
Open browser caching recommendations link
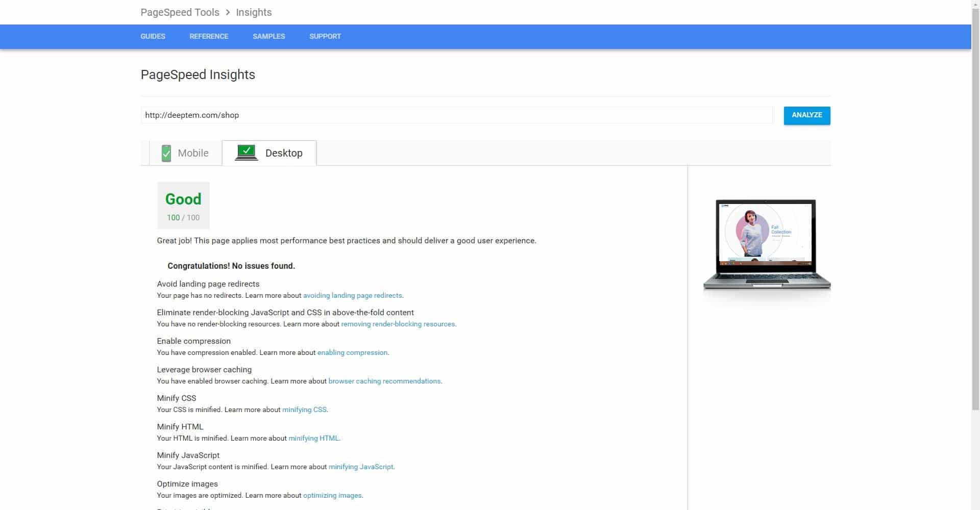click(384, 381)
